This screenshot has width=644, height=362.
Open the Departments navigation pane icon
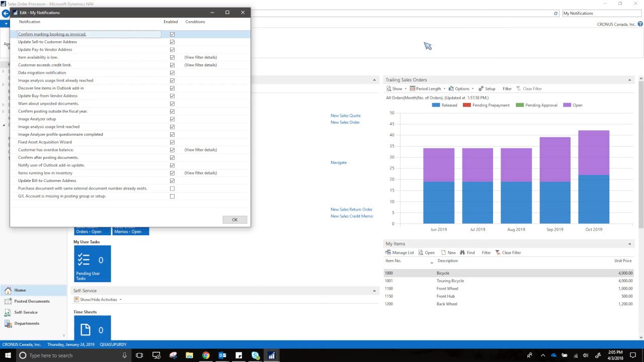8,323
